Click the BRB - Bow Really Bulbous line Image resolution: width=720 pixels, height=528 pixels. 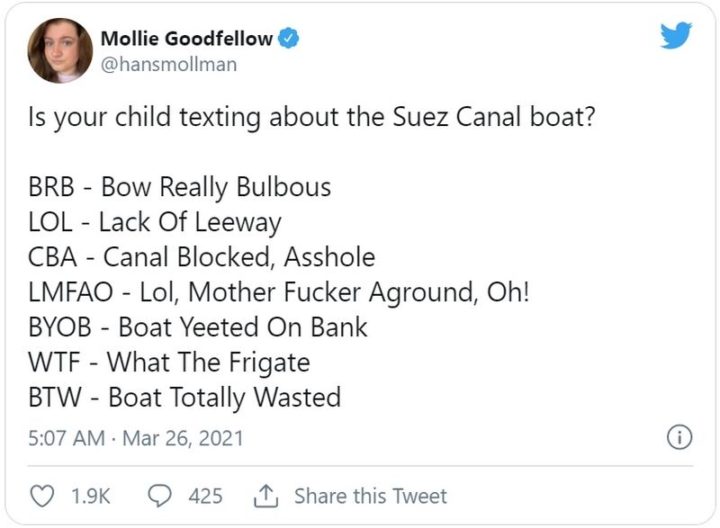(x=179, y=187)
